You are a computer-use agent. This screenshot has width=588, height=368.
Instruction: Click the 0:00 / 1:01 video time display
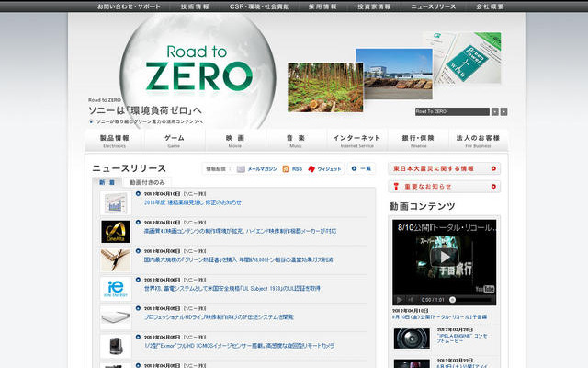click(433, 300)
